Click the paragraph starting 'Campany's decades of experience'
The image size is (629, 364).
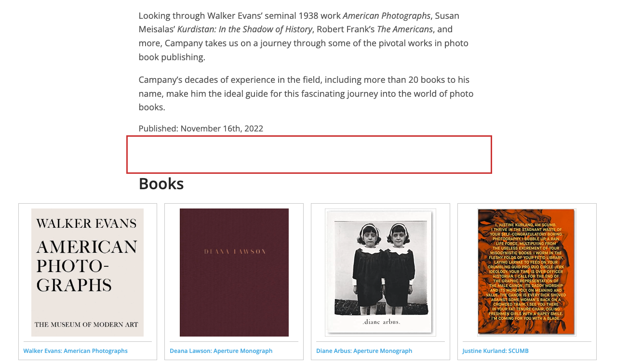tap(306, 93)
